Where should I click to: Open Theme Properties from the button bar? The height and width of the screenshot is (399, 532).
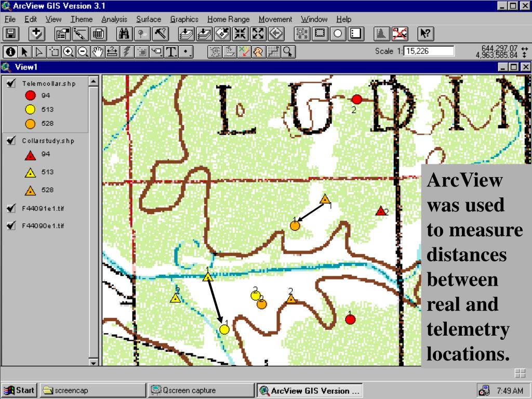click(63, 34)
